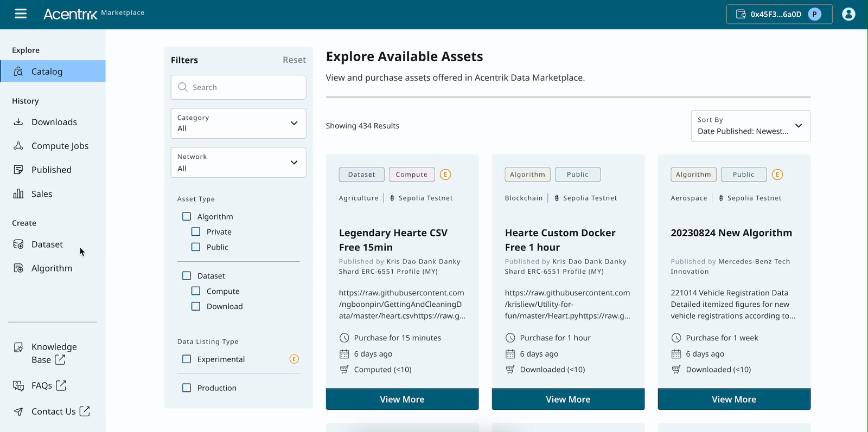Click the Knowledge Base external link icon
This screenshot has width=868, height=432.
(x=60, y=360)
